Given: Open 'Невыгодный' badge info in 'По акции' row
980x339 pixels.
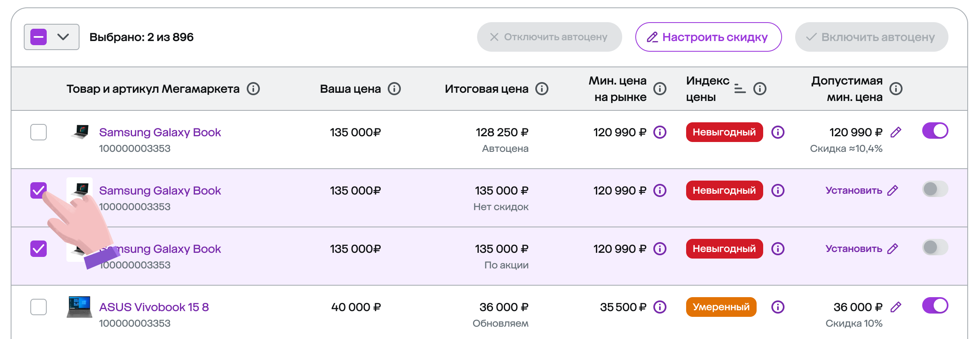Looking at the screenshot, I should (x=778, y=249).
